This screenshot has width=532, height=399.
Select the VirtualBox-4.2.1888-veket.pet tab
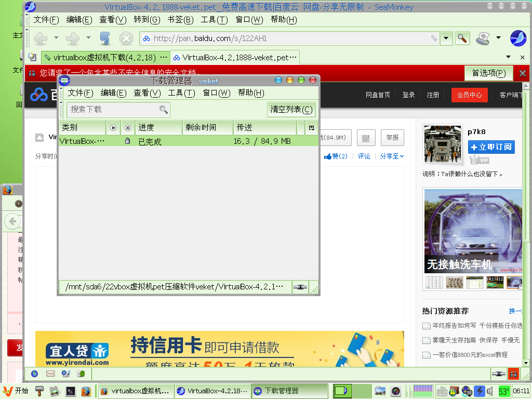pos(235,58)
